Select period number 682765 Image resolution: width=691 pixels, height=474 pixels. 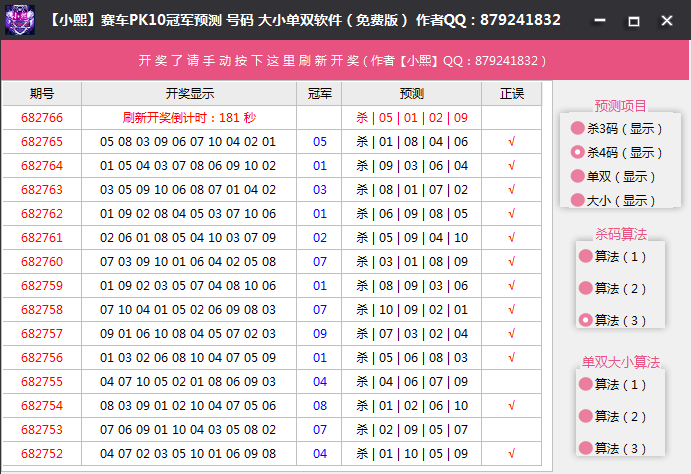click(x=42, y=141)
